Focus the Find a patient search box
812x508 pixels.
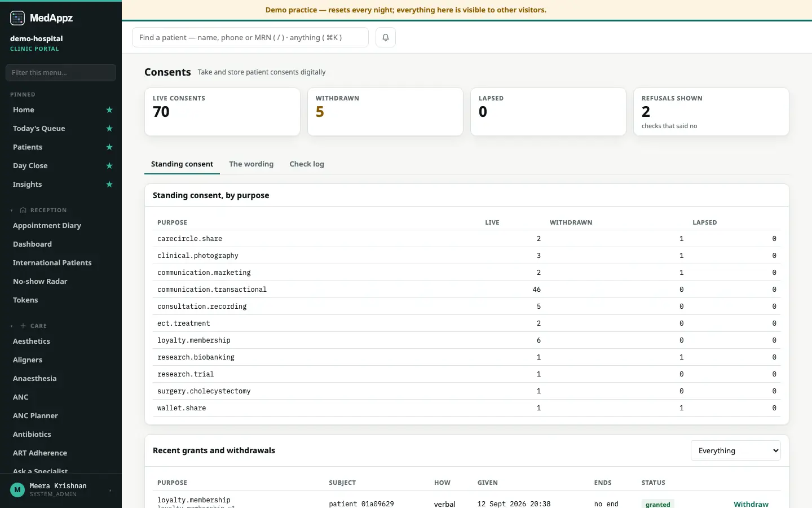pos(250,37)
